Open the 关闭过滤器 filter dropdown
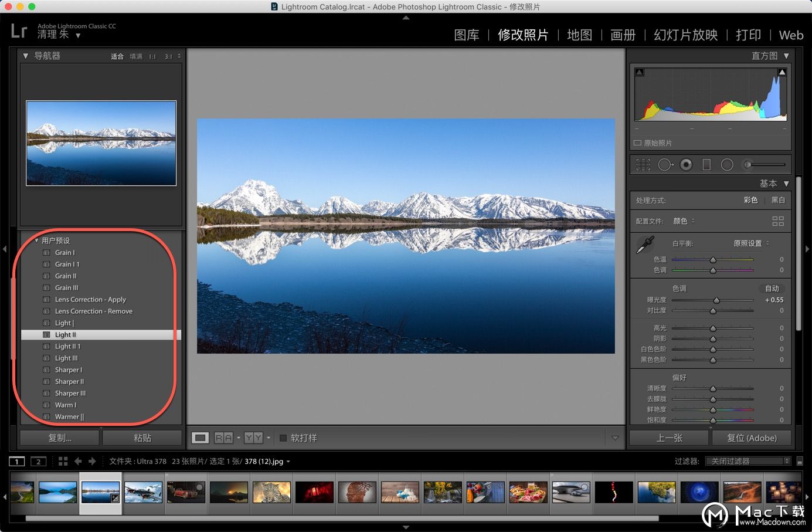The height and width of the screenshot is (532, 812). (748, 461)
